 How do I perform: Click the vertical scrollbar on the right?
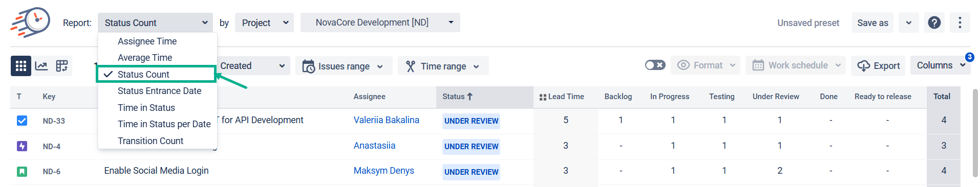point(974,133)
